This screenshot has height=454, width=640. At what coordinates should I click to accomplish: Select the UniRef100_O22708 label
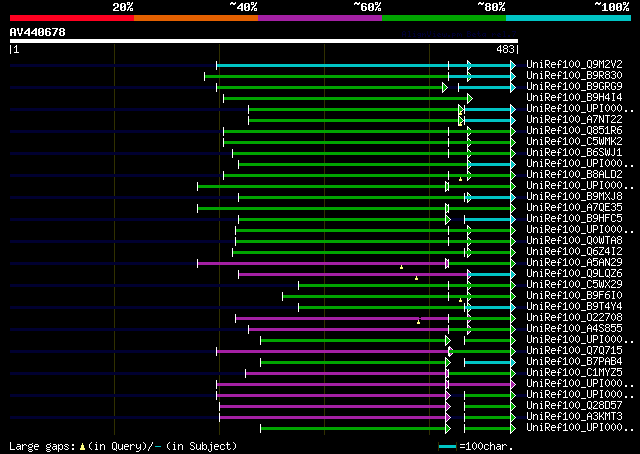(x=574, y=318)
